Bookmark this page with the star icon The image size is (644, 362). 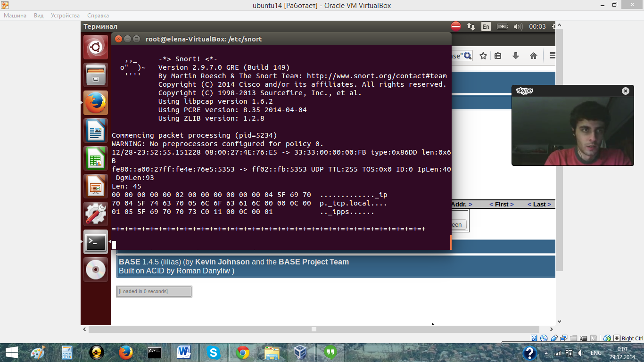[483, 56]
